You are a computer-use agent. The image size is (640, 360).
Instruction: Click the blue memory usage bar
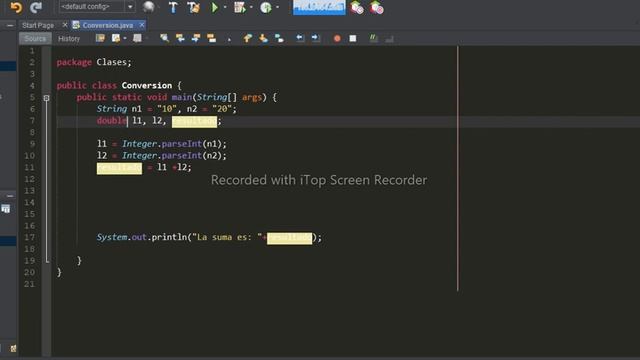pyautogui.click(x=319, y=7)
